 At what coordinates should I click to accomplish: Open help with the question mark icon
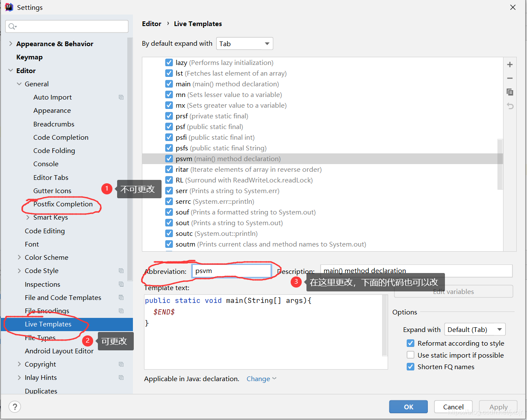point(15,407)
